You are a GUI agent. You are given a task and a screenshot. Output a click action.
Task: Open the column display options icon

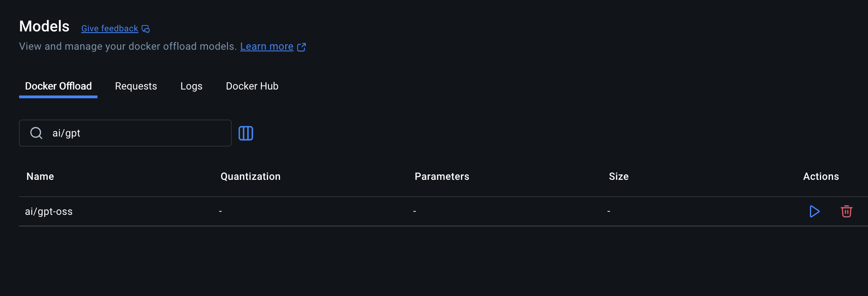pos(246,133)
